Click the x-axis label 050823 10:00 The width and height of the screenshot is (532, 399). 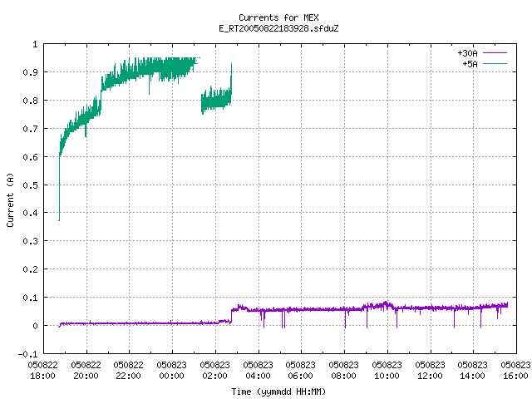387,370
